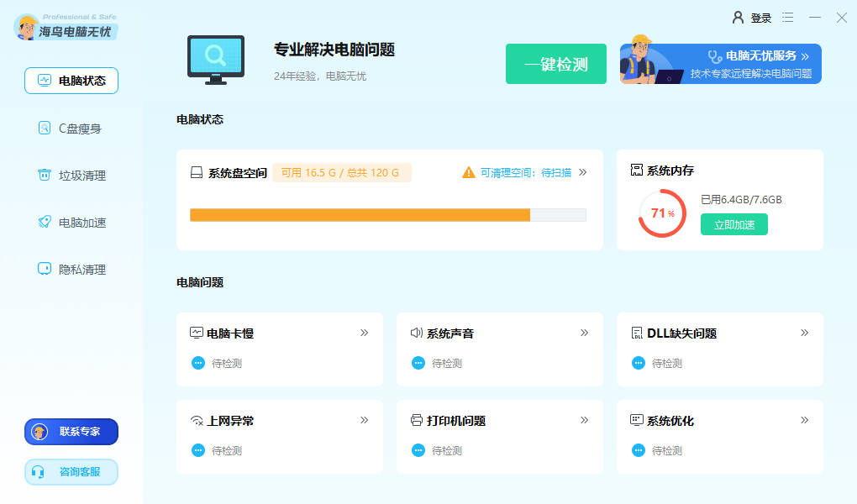Expand the 系统声音 card chevron

pos(584,333)
